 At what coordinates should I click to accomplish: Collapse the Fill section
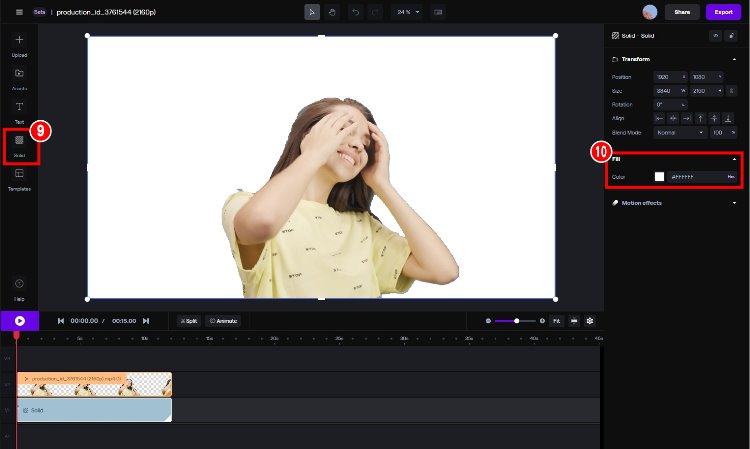coord(734,159)
